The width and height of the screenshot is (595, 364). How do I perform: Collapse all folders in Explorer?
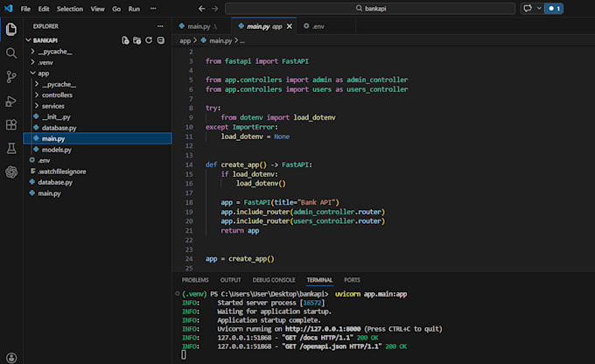pos(161,40)
